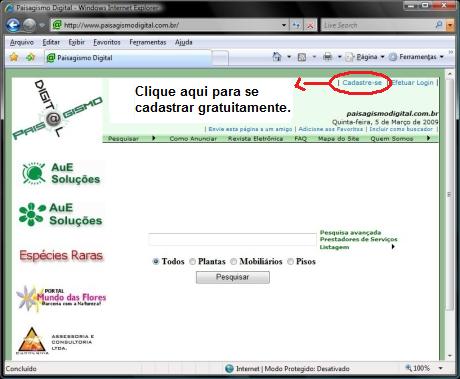This screenshot has height=379, width=460.
Task: Click the Stop loading red X icon
Action: point(310,25)
